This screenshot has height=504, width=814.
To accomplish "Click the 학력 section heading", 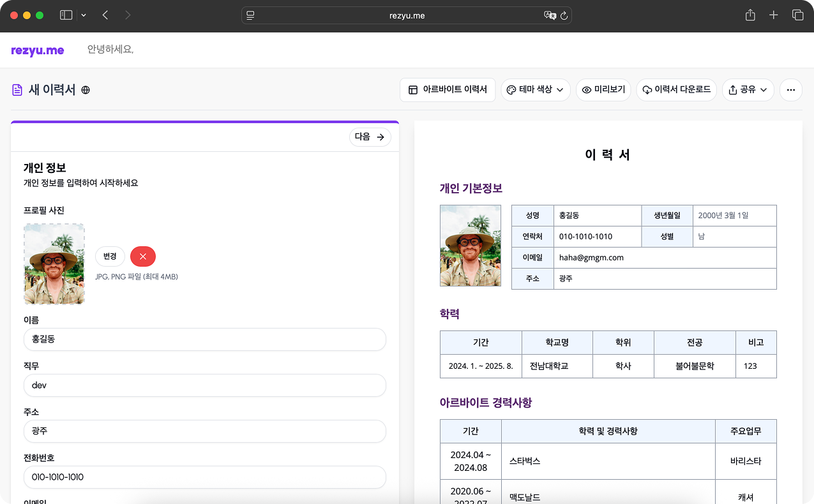I will click(449, 314).
